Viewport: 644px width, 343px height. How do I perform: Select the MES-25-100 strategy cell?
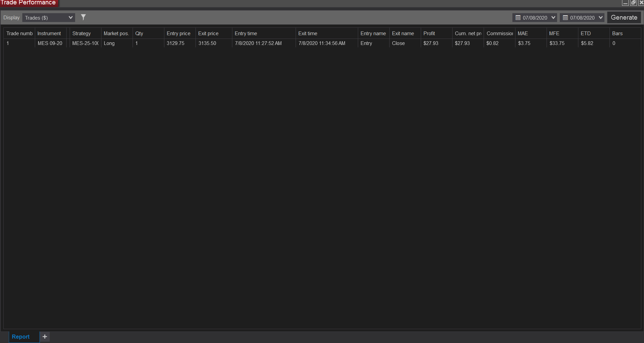point(85,43)
